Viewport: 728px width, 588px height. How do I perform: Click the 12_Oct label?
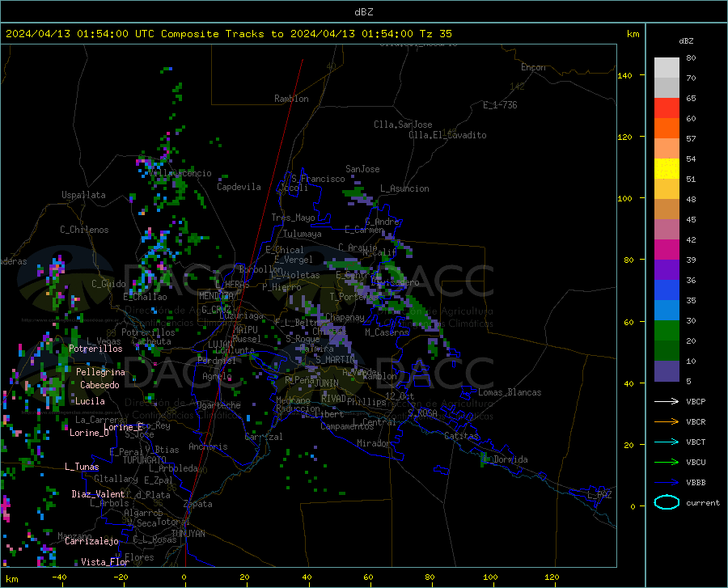click(x=400, y=396)
